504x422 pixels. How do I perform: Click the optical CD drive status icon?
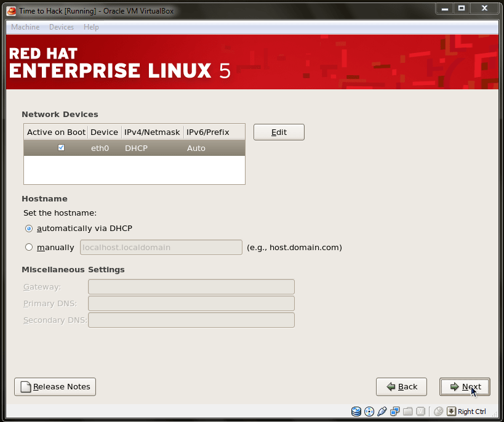pyautogui.click(x=369, y=412)
